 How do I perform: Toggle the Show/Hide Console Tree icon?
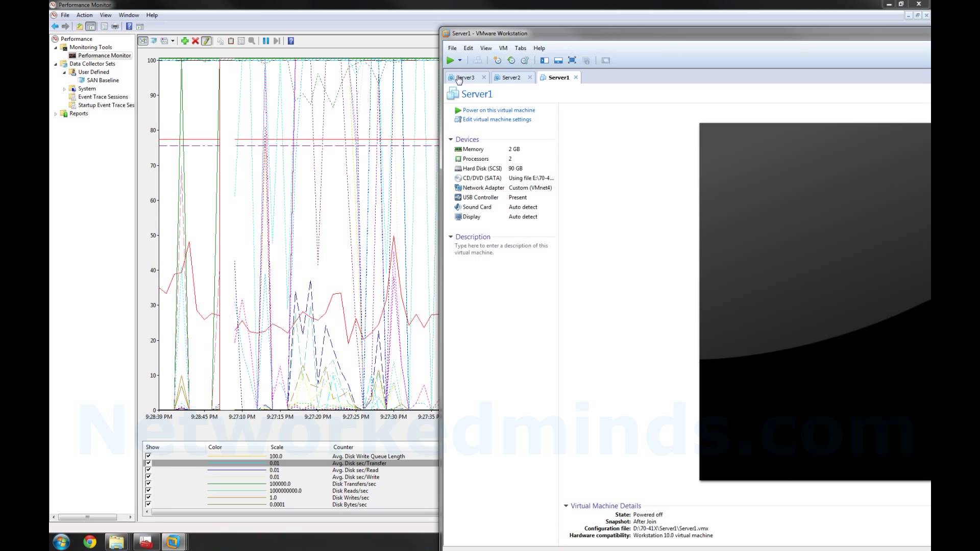pos(90,27)
